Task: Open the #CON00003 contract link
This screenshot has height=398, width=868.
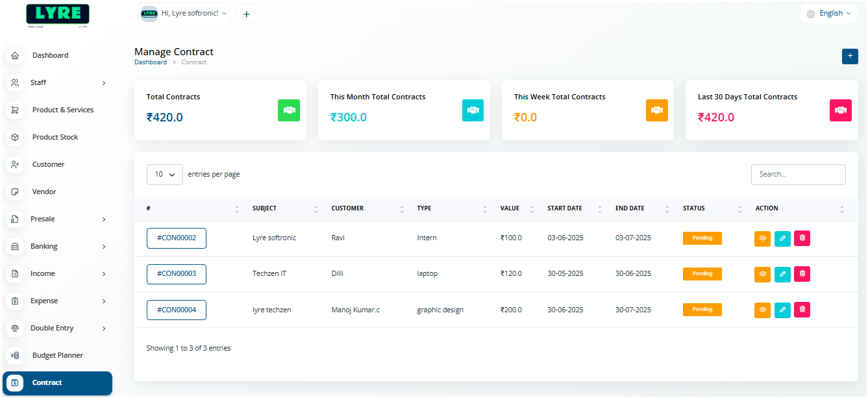Action: pos(176,274)
